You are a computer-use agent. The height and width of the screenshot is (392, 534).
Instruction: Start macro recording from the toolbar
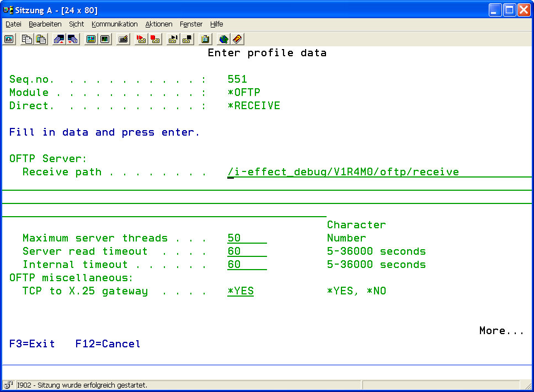(141, 39)
